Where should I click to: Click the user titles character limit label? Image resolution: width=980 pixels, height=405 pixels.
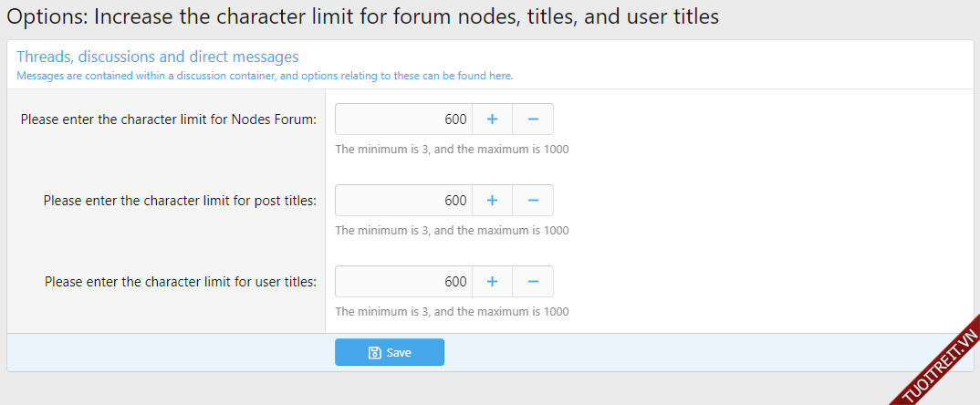[180, 282]
